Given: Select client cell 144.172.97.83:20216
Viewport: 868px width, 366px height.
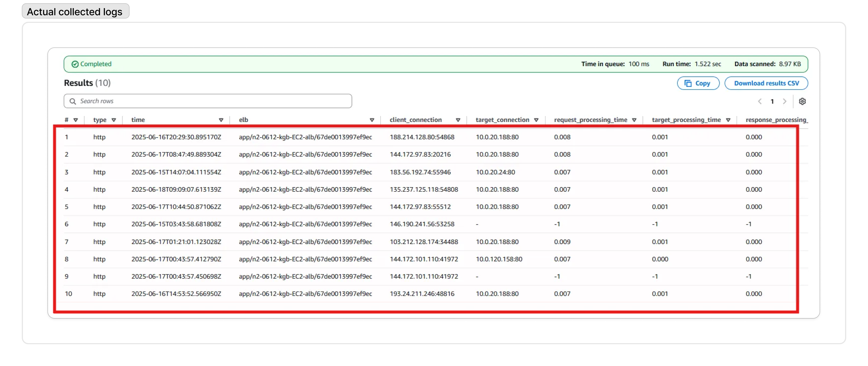Looking at the screenshot, I should [420, 154].
